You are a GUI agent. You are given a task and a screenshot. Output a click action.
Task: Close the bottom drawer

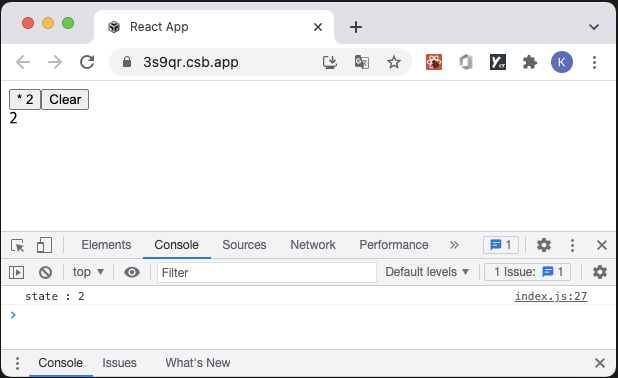click(599, 363)
